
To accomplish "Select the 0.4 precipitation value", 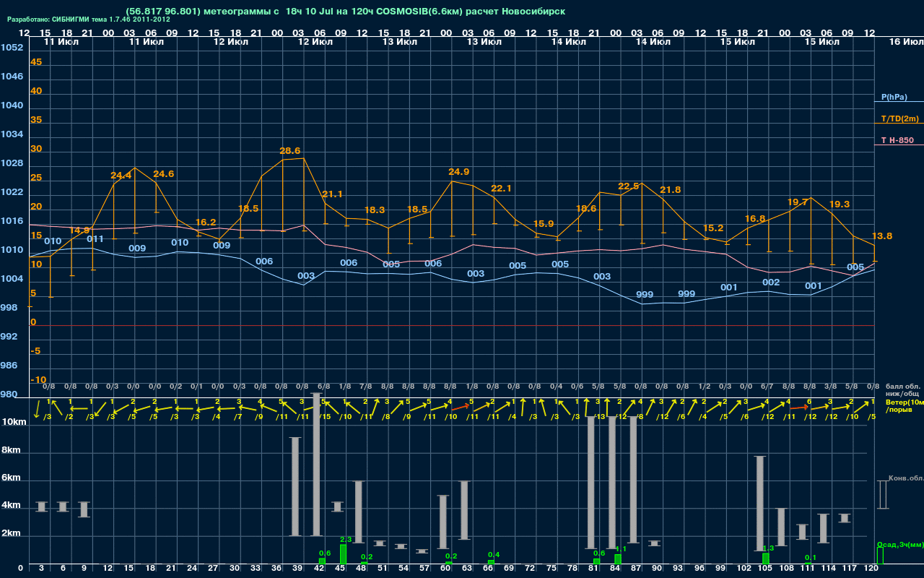I will pyautogui.click(x=494, y=555).
